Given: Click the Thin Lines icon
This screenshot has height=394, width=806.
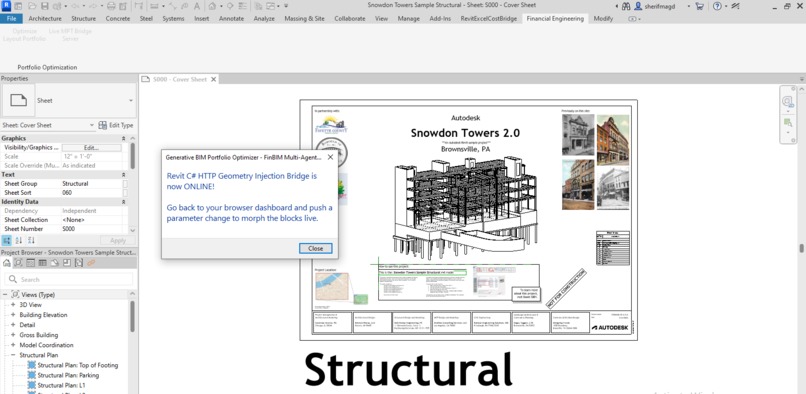Looking at the screenshot, I should (x=243, y=6).
